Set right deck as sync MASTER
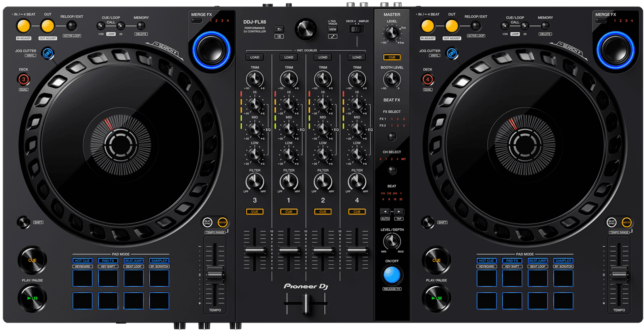 [627, 222]
